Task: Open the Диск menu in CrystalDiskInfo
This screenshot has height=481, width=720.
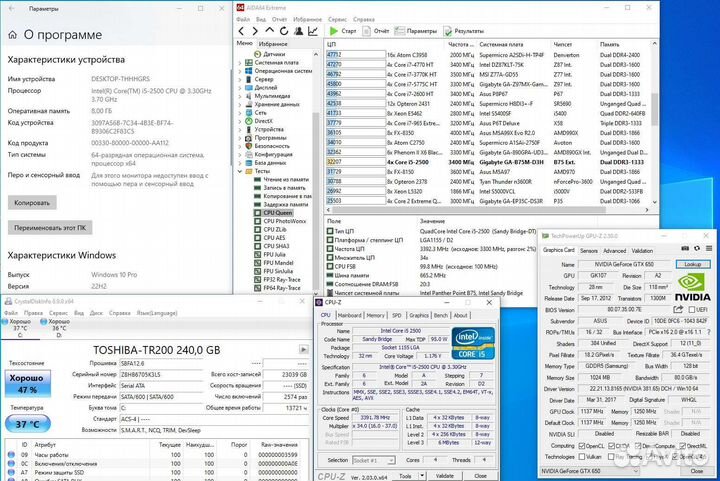Action: click(96, 313)
